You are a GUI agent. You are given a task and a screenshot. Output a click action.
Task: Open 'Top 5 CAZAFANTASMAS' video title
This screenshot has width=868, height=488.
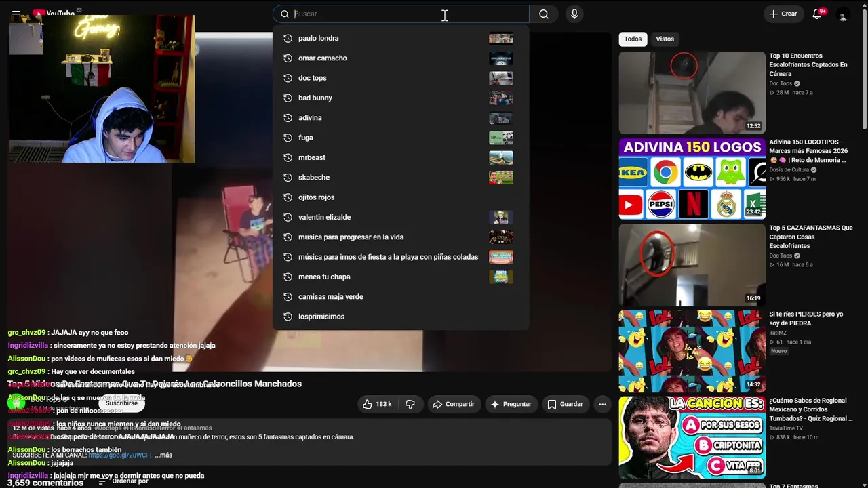[x=811, y=237]
